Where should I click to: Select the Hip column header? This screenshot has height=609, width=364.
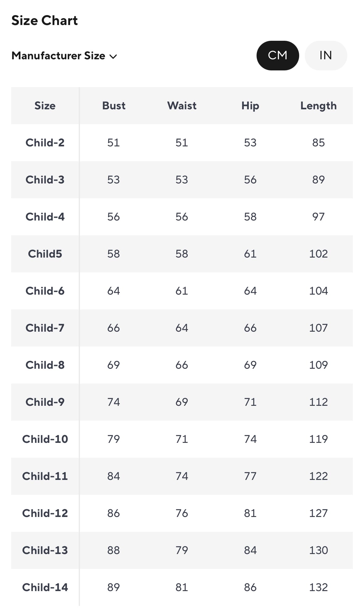[250, 106]
